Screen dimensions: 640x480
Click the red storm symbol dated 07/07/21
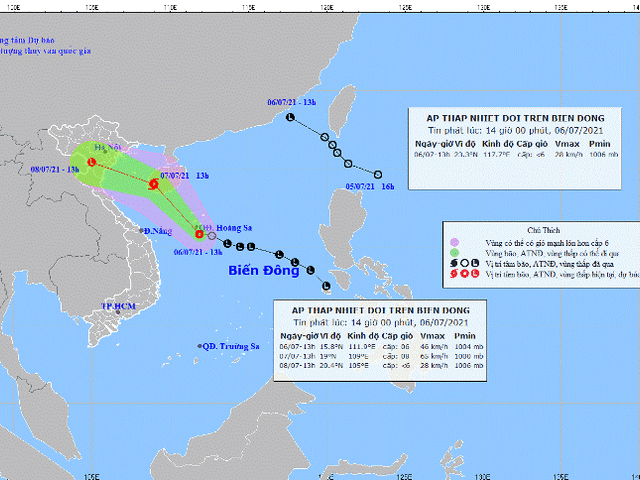(x=152, y=184)
